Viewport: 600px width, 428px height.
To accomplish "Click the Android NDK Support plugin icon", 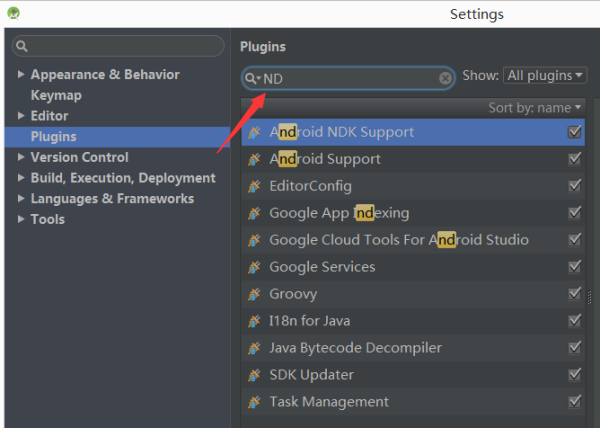I will [254, 132].
